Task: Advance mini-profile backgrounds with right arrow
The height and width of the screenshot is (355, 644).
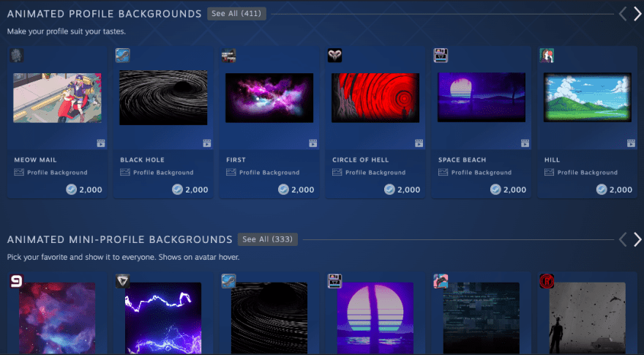Action: [x=637, y=239]
